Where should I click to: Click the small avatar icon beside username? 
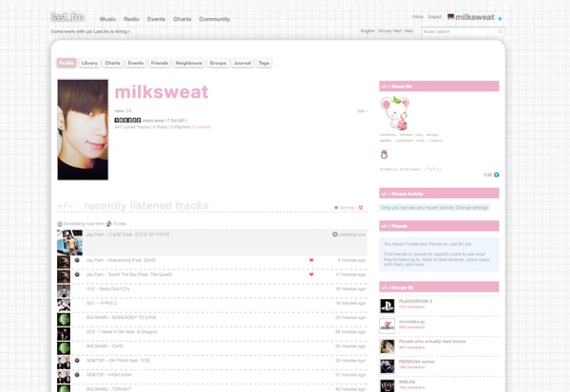pyautogui.click(x=450, y=17)
